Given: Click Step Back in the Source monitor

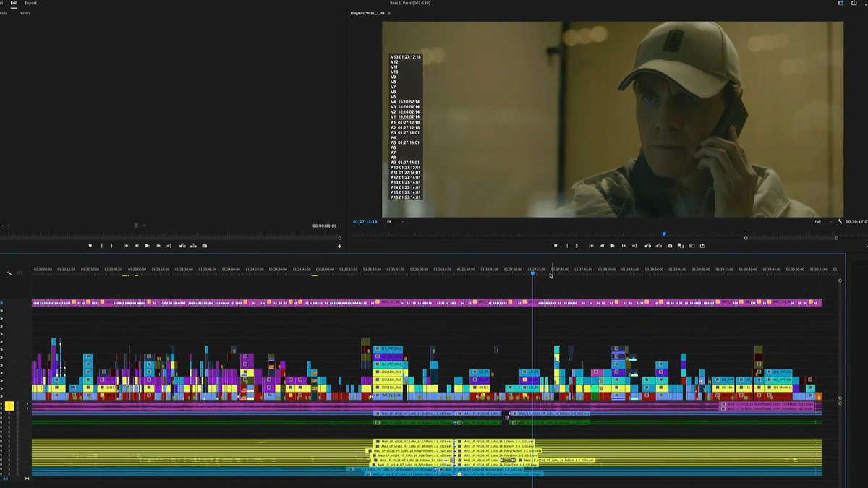Looking at the screenshot, I should coord(137,246).
